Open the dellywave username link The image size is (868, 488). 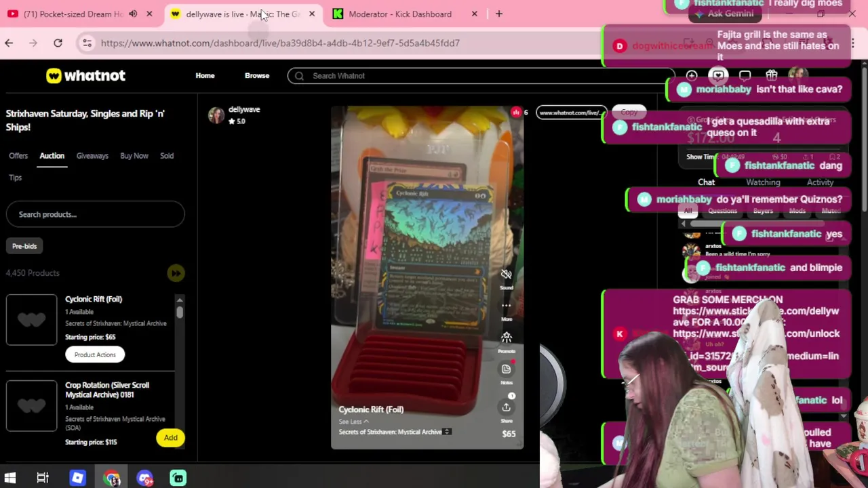tap(244, 109)
